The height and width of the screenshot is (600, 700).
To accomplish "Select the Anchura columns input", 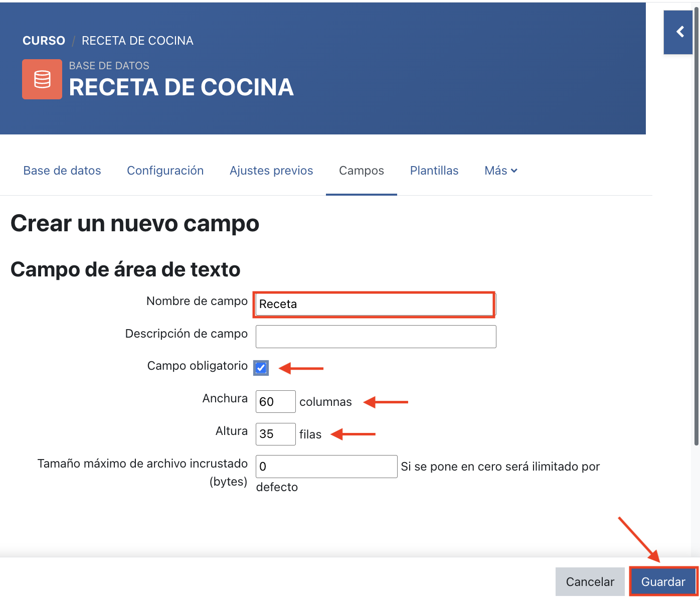I will tap(276, 401).
